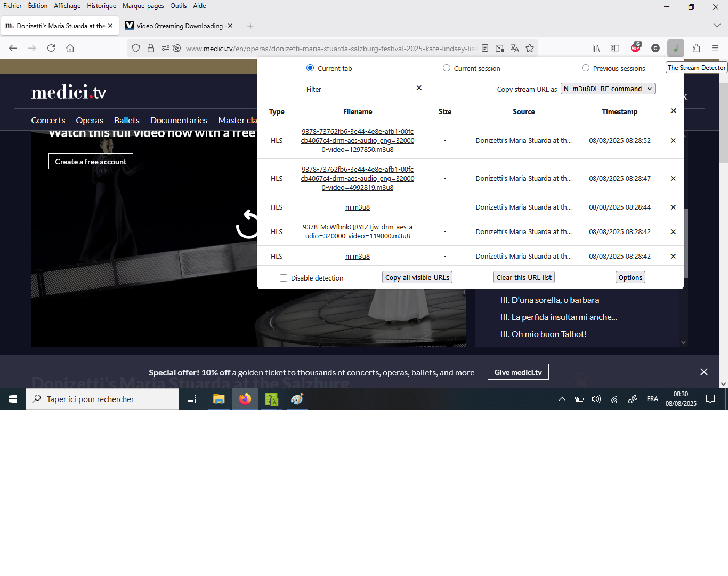Open the Ballets section of medici.tv
728x576 pixels.
pyautogui.click(x=127, y=120)
